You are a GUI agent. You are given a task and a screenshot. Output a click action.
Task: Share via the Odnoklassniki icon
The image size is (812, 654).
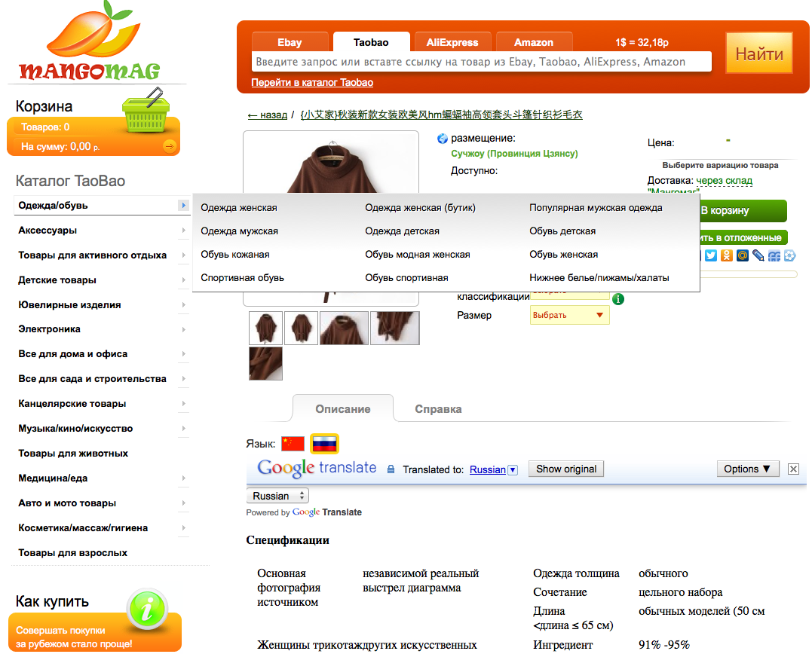coord(727,255)
